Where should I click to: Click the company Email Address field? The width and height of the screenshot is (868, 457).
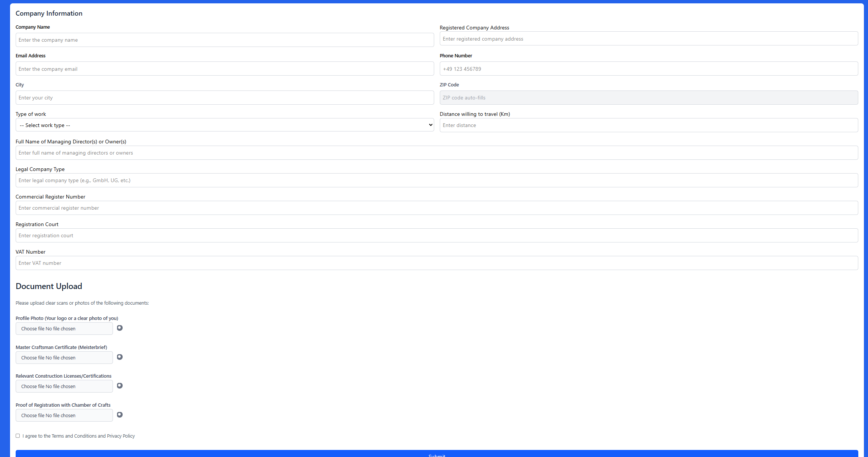point(225,69)
